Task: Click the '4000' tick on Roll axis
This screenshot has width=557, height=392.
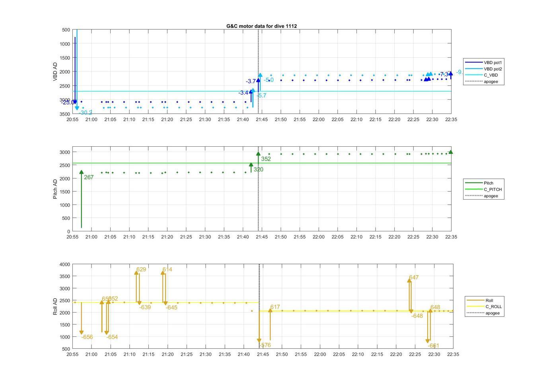Action: tap(65, 264)
